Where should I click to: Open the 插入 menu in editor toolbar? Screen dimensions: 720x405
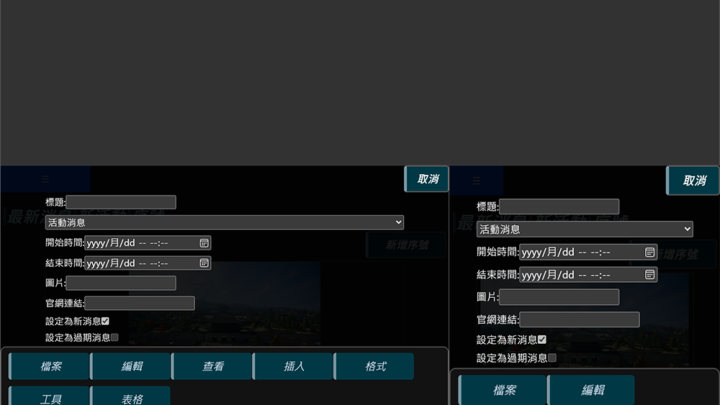tap(294, 366)
